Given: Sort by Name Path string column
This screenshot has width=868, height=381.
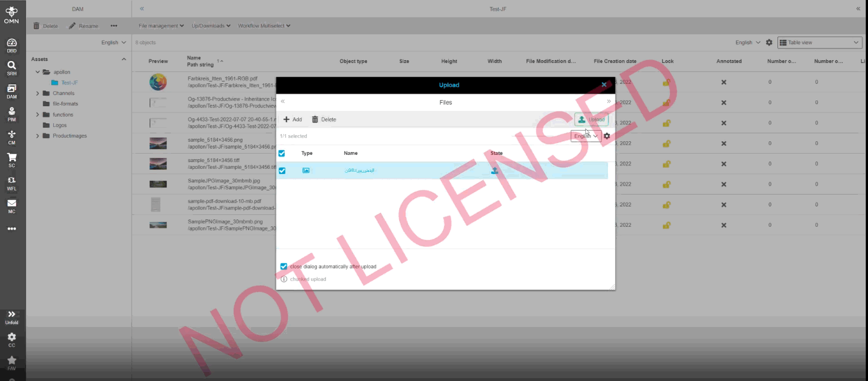Looking at the screenshot, I should click(201, 61).
